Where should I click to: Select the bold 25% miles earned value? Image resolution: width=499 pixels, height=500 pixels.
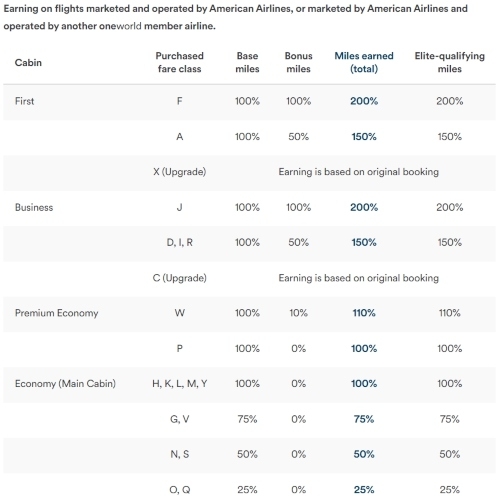[364, 490]
